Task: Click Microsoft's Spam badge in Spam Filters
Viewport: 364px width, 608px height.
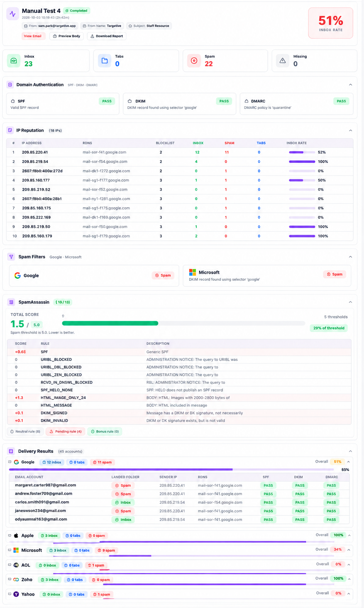Action: (335, 274)
